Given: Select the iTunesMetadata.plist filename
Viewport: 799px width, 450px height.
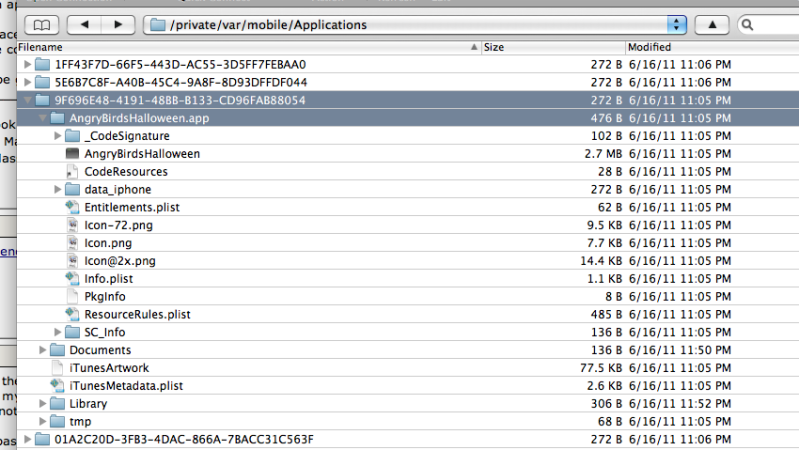Looking at the screenshot, I should click(x=126, y=386).
